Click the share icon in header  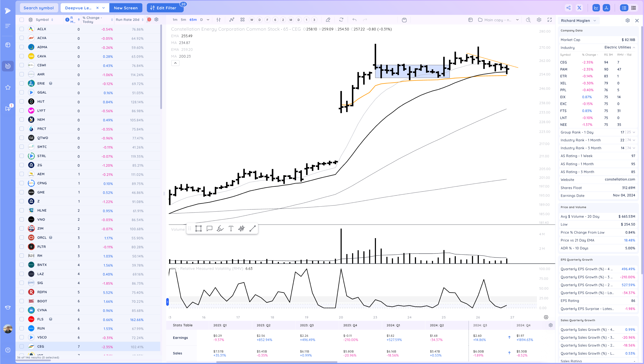[x=568, y=8]
